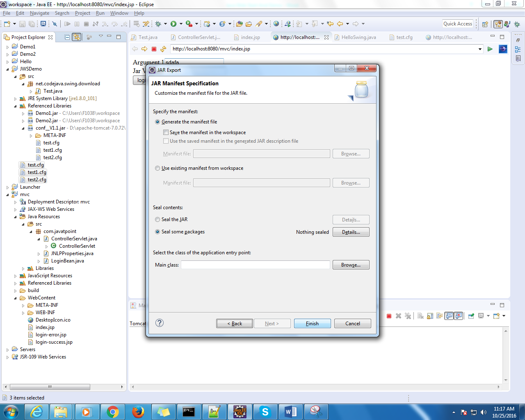The height and width of the screenshot is (420, 525).
Task: Select 'Use existing manifest from workspace' option
Action: pos(157,168)
